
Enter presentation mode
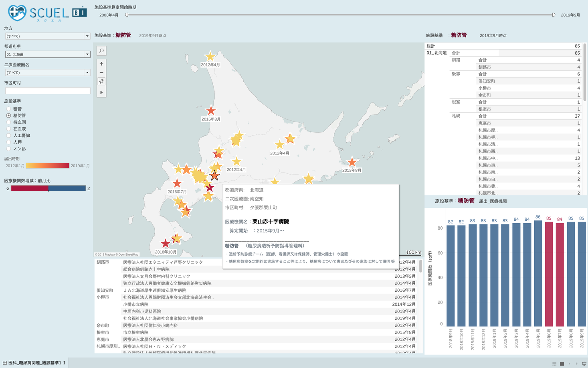click(x=584, y=364)
